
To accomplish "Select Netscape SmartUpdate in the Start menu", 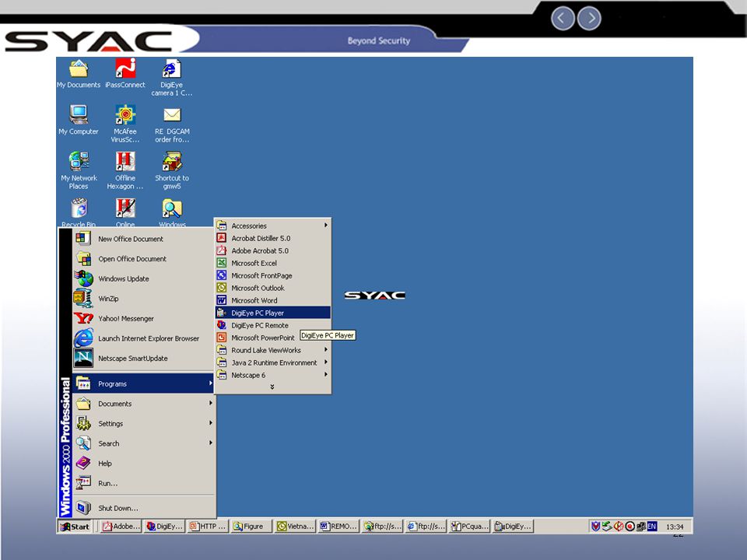I will click(x=143, y=359).
